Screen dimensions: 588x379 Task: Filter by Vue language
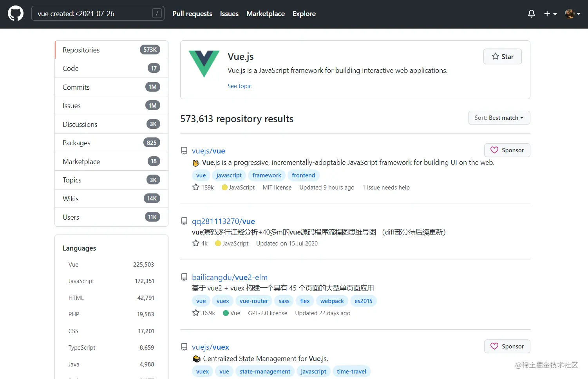tap(111, 265)
